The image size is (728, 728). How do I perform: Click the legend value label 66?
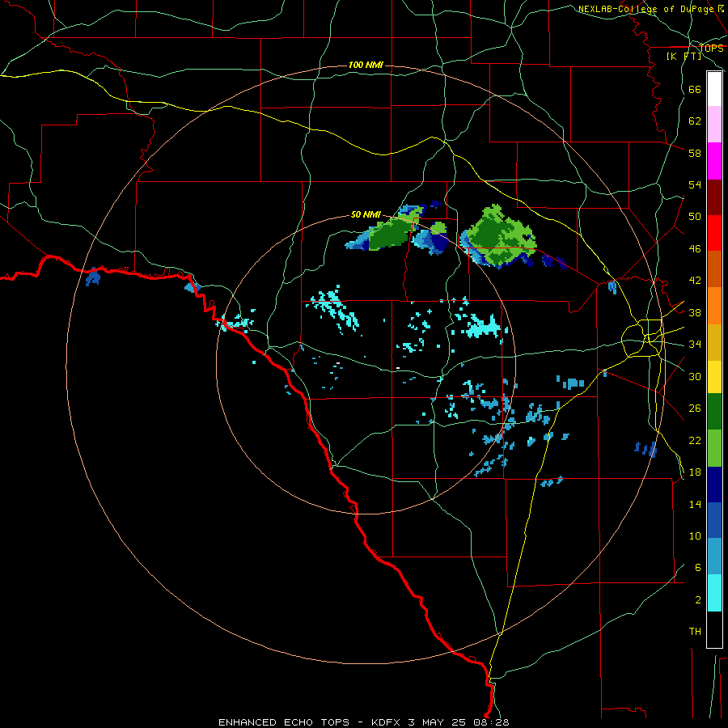[x=695, y=89]
